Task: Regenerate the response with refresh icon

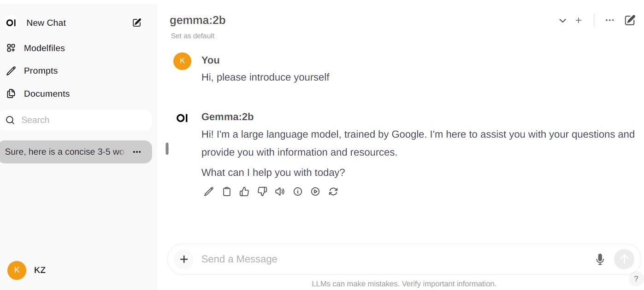Action: (x=333, y=191)
